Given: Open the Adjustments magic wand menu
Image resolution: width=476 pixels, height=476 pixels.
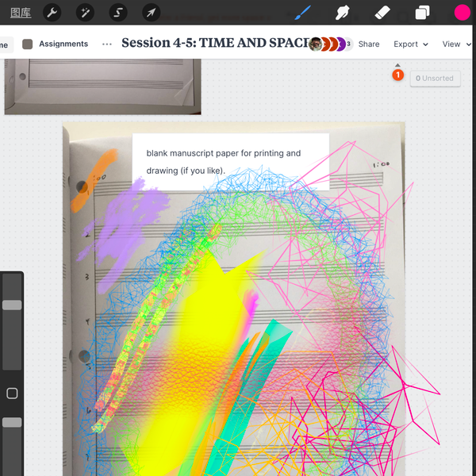Looking at the screenshot, I should (85, 13).
